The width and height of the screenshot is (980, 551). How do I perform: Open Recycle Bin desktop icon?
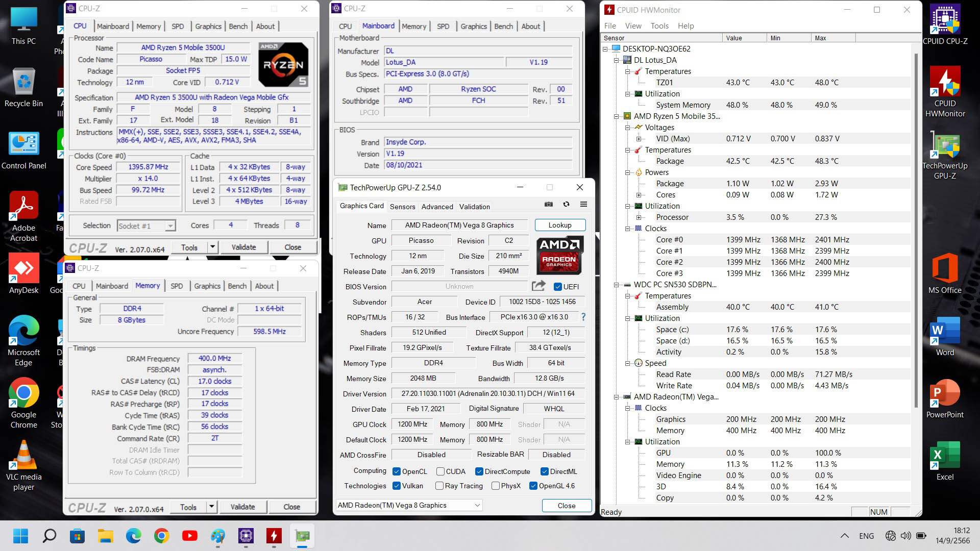tap(23, 88)
